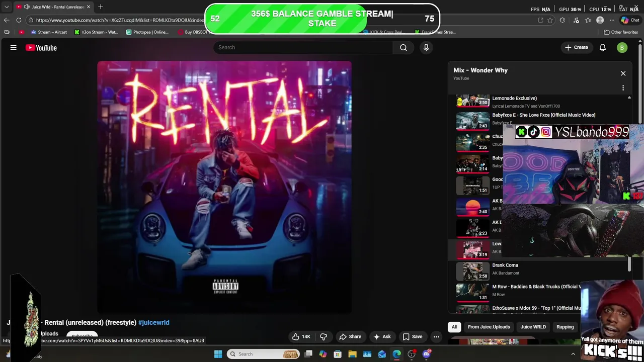Image resolution: width=644 pixels, height=362 pixels.
Task: Open the Other favorites folder
Action: coord(621,32)
